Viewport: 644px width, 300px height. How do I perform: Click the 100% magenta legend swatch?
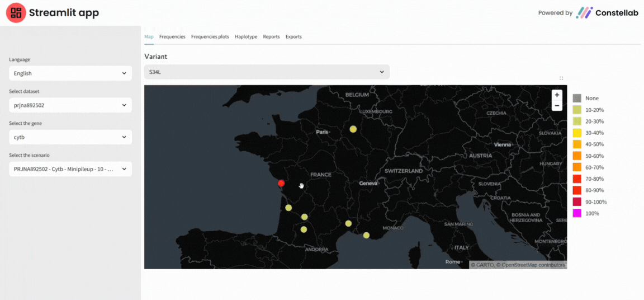click(x=577, y=213)
